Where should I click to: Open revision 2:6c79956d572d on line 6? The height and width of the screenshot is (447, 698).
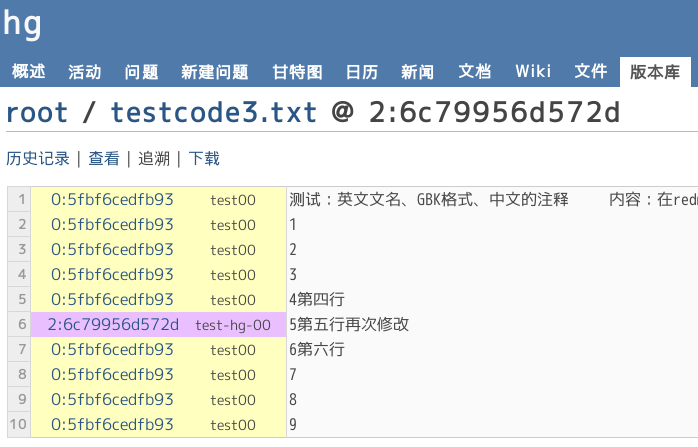[113, 324]
